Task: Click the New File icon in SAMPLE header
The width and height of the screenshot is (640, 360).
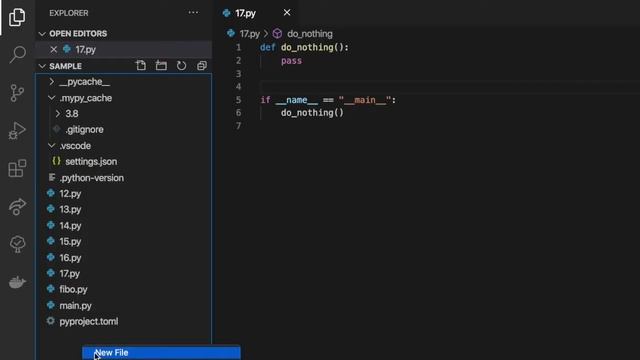Action: pyautogui.click(x=141, y=66)
